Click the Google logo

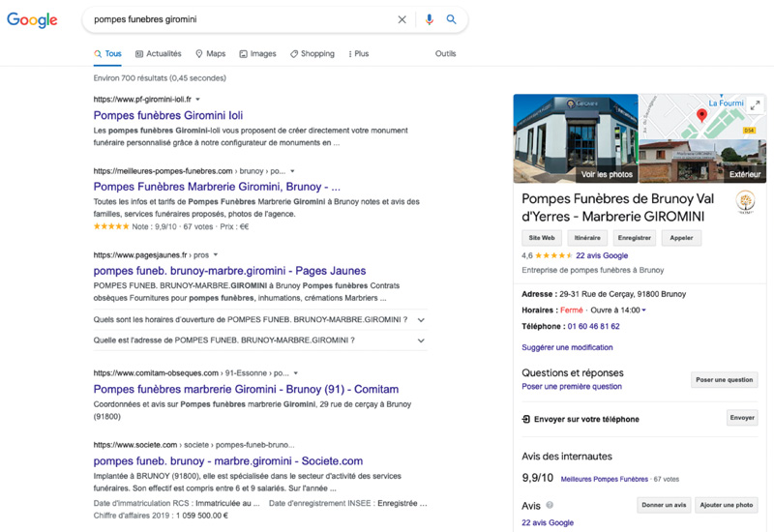pyautogui.click(x=32, y=19)
